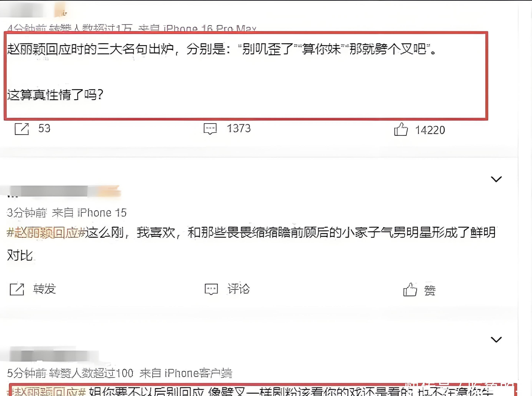Expand options chevron on the second post
532x396 pixels.
coord(496,179)
